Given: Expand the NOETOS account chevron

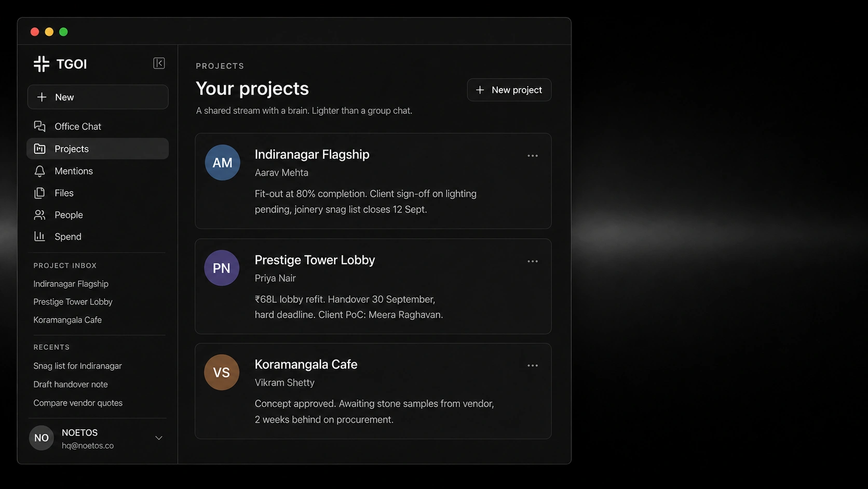Looking at the screenshot, I should (159, 438).
